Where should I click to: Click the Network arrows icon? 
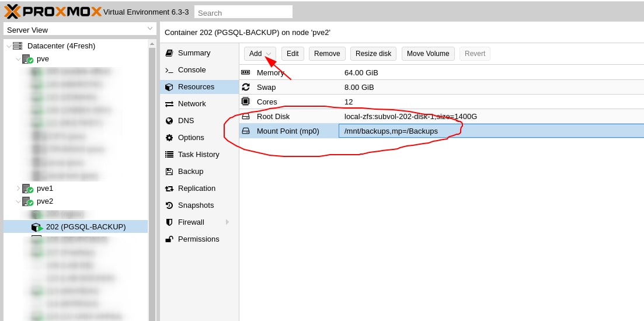[x=169, y=104]
